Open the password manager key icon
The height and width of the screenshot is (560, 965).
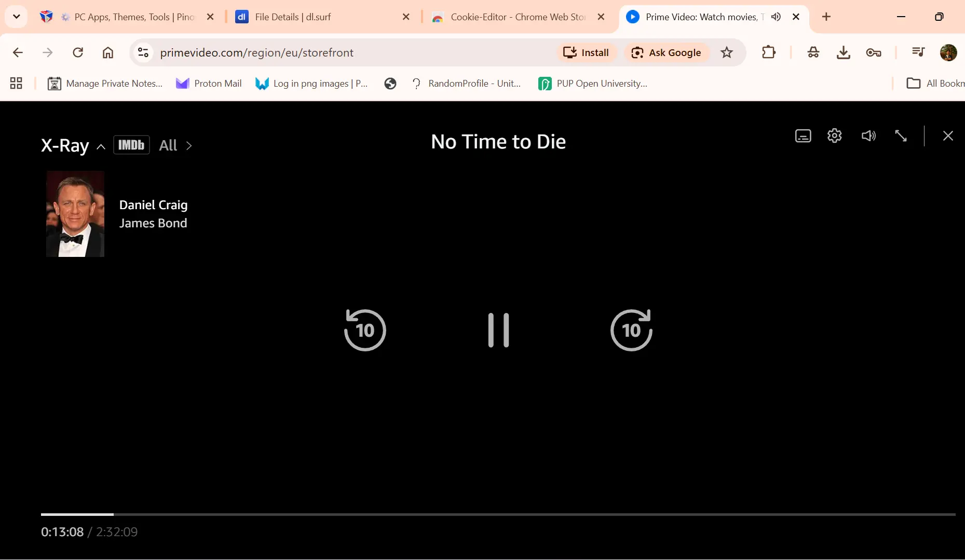(x=874, y=52)
